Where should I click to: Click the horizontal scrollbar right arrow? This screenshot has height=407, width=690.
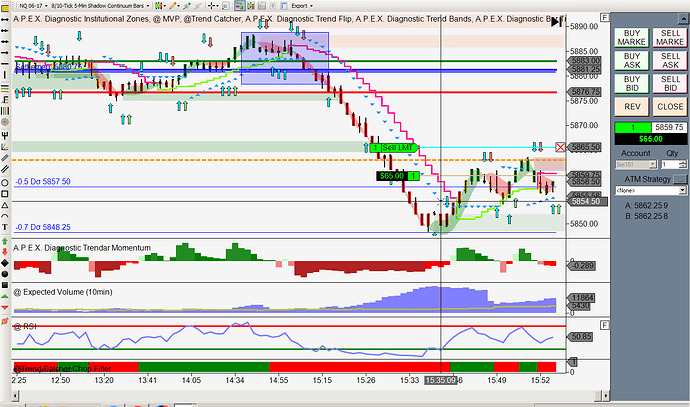click(606, 396)
